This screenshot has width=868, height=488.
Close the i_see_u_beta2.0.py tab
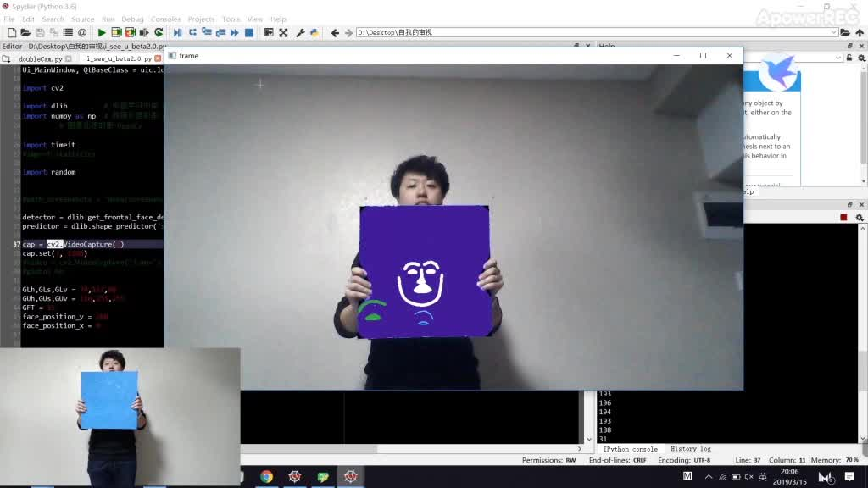[158, 58]
